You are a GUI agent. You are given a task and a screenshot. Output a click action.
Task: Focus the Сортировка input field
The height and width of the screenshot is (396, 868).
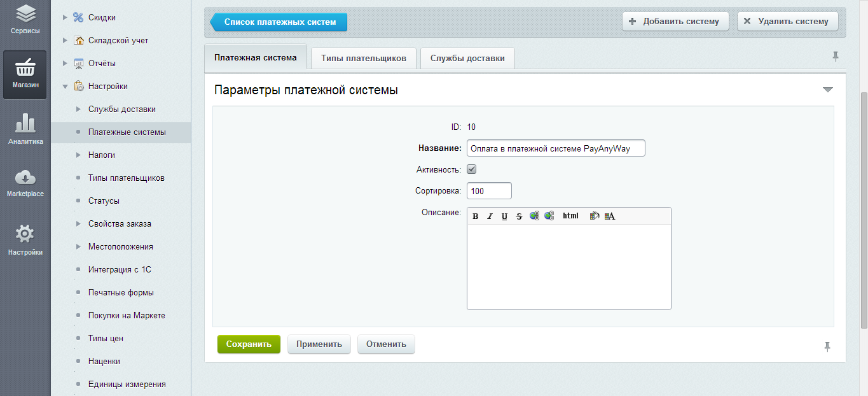[489, 191]
